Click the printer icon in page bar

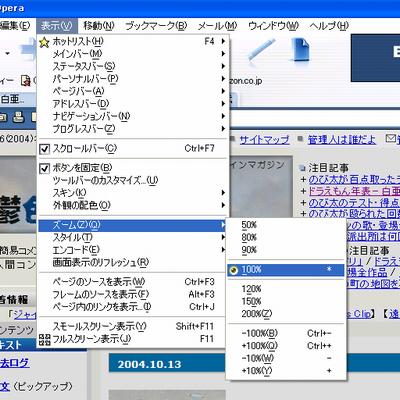point(18,117)
